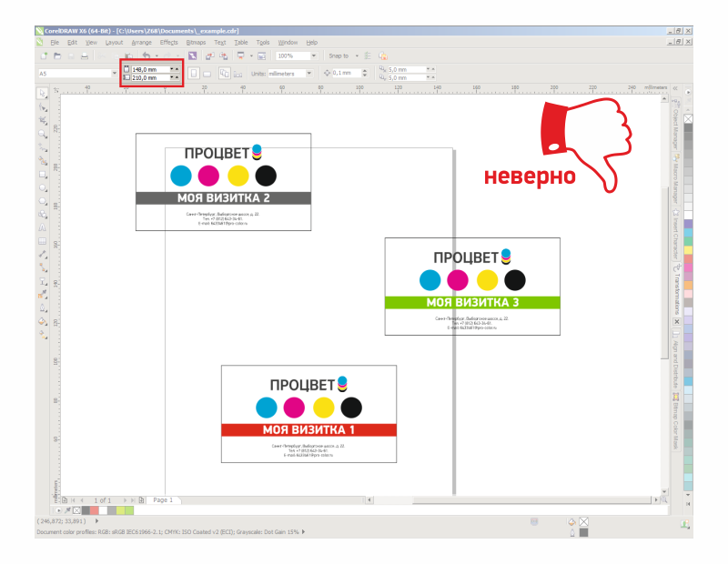The image size is (728, 564).
Task: Apply page layout to all pages
Action: [225, 74]
